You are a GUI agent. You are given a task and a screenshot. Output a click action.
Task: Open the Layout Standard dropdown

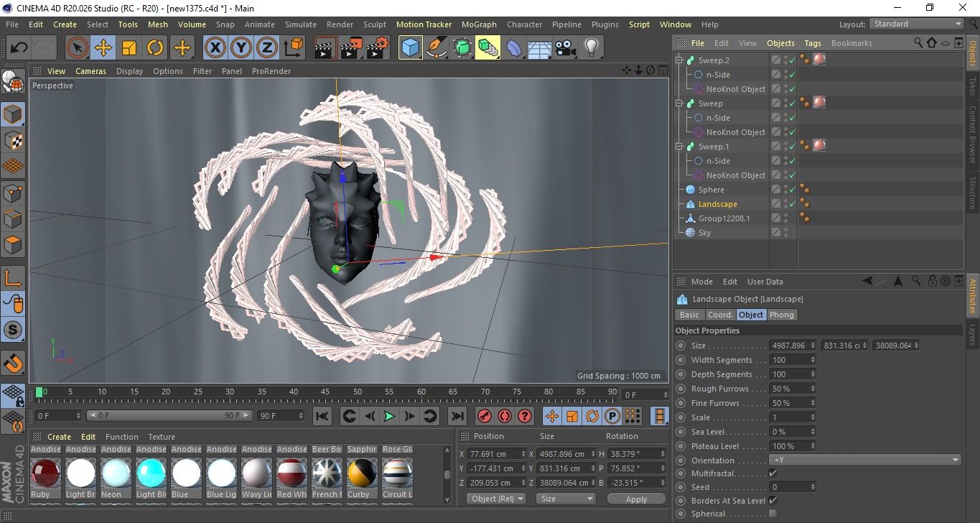917,24
